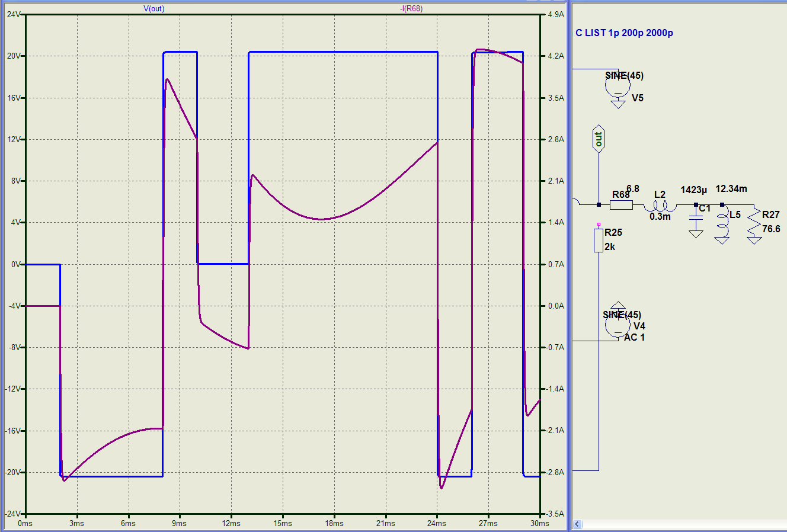This screenshot has height=532, width=787.
Task: Click the 0V label on left axis
Action: pos(15,264)
